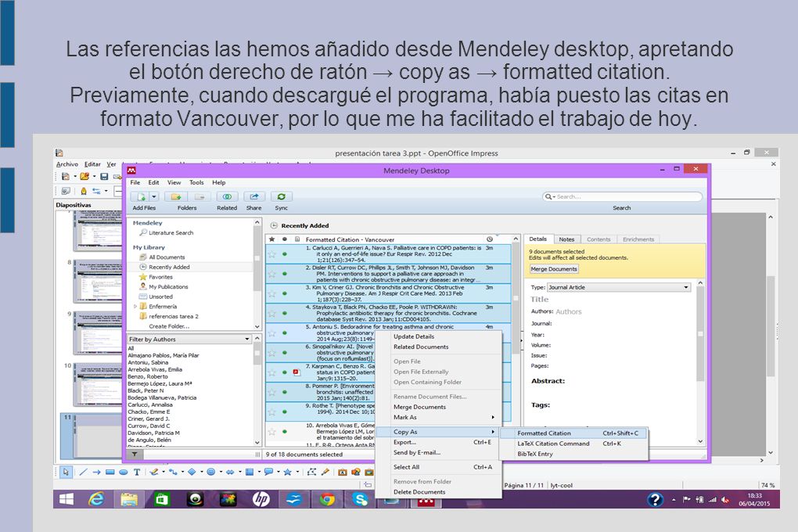
Task: Choose Merge Documents from context menu
Action: point(419,407)
